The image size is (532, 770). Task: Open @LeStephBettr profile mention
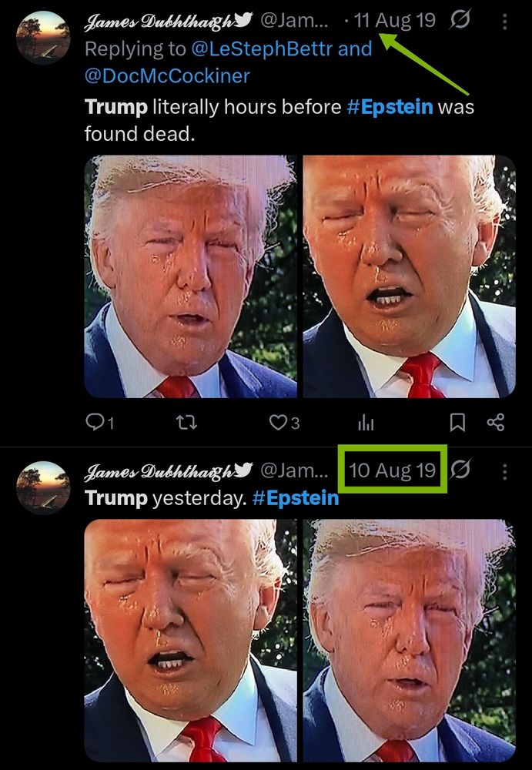[261, 49]
